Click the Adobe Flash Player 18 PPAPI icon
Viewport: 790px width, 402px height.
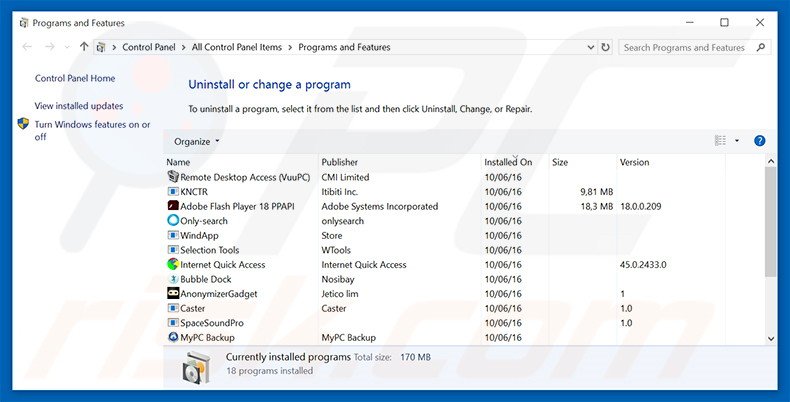pos(173,206)
